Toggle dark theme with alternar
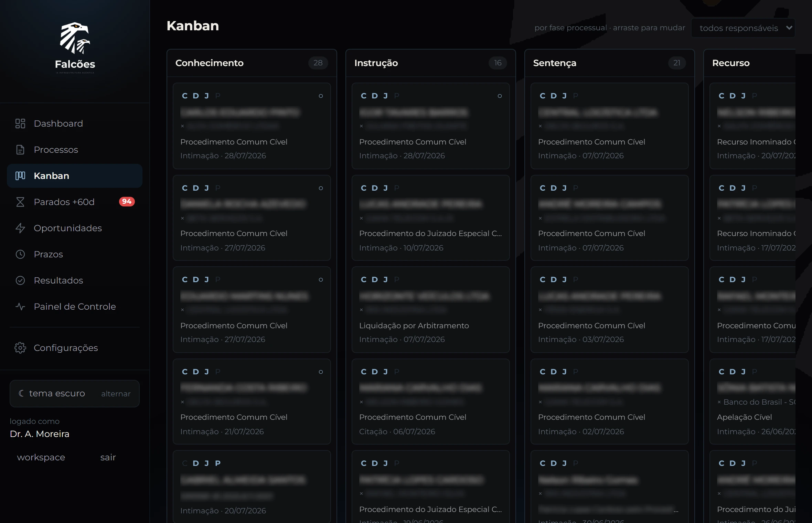 (116, 394)
